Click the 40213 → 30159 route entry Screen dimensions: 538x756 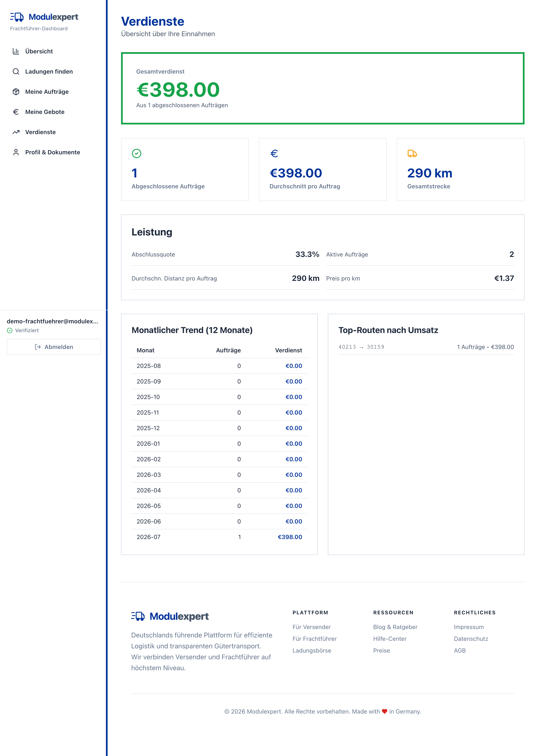(x=361, y=347)
